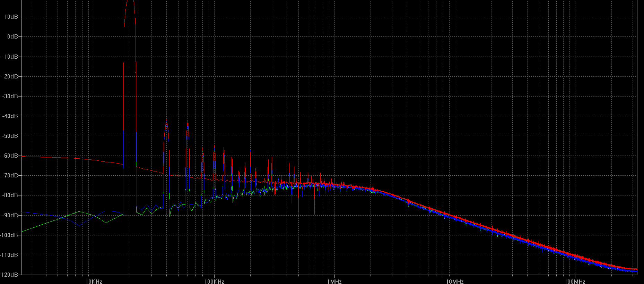Click the -50dB axis label
This screenshot has width=644, height=284.
(x=10, y=136)
